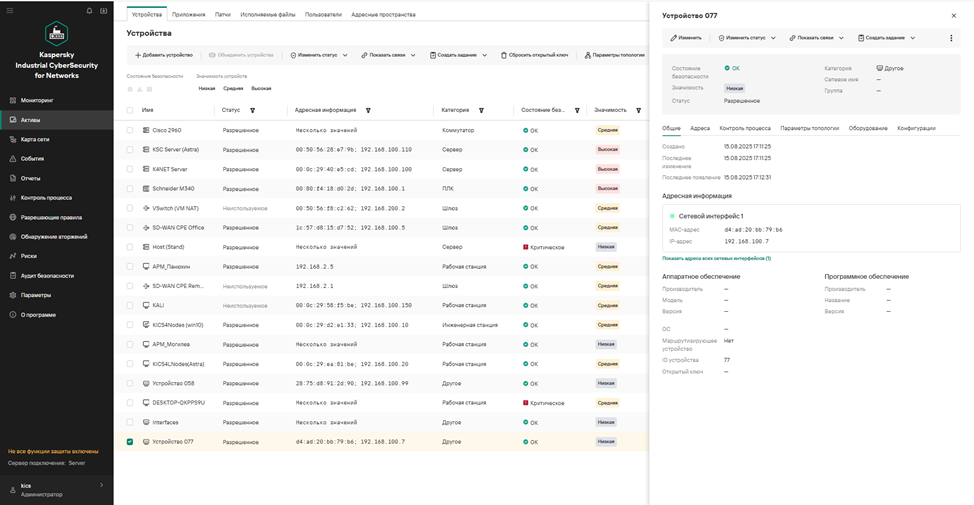The width and height of the screenshot is (974, 505).
Task: Click Параметры топологии toolbar button
Action: point(614,55)
